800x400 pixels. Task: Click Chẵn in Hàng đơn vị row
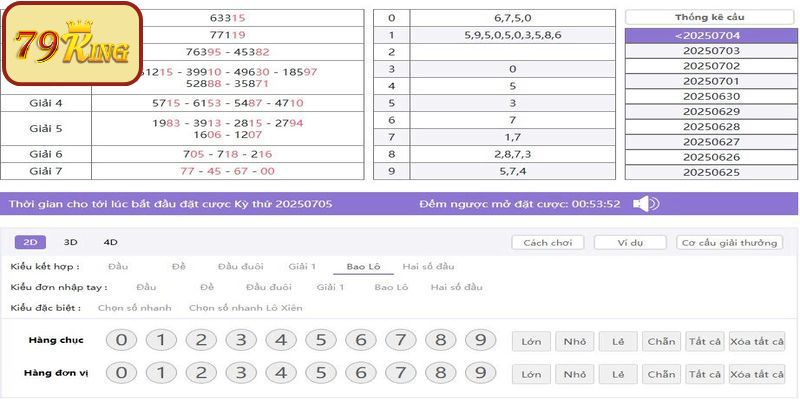click(661, 374)
